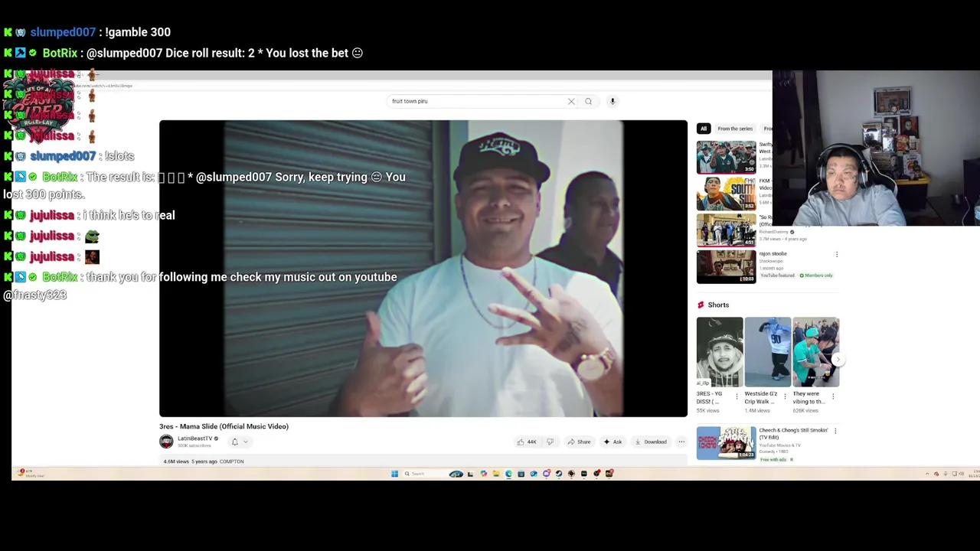Click the 'YouTube featured' badge
This screenshot has width=980, height=551.
[777, 275]
